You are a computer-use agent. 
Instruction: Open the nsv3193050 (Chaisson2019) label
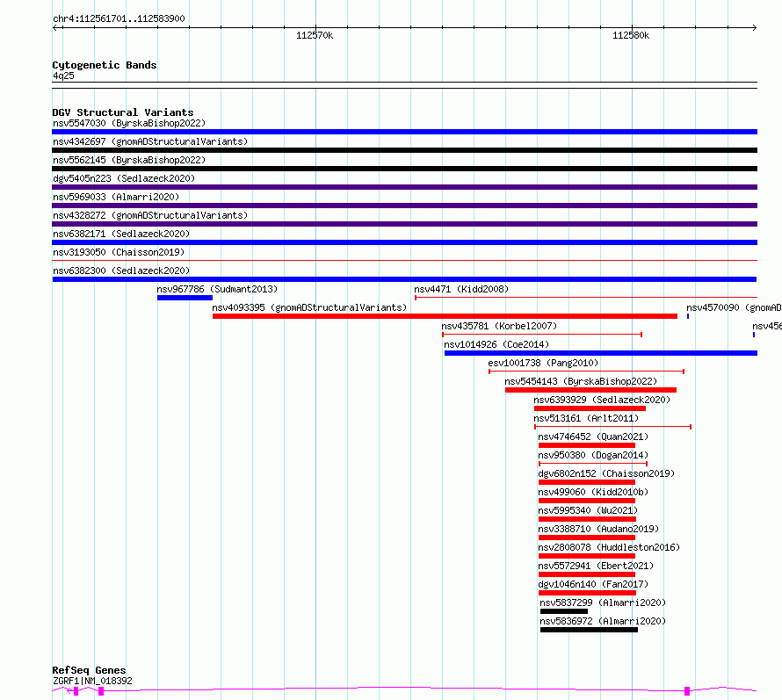point(119,252)
